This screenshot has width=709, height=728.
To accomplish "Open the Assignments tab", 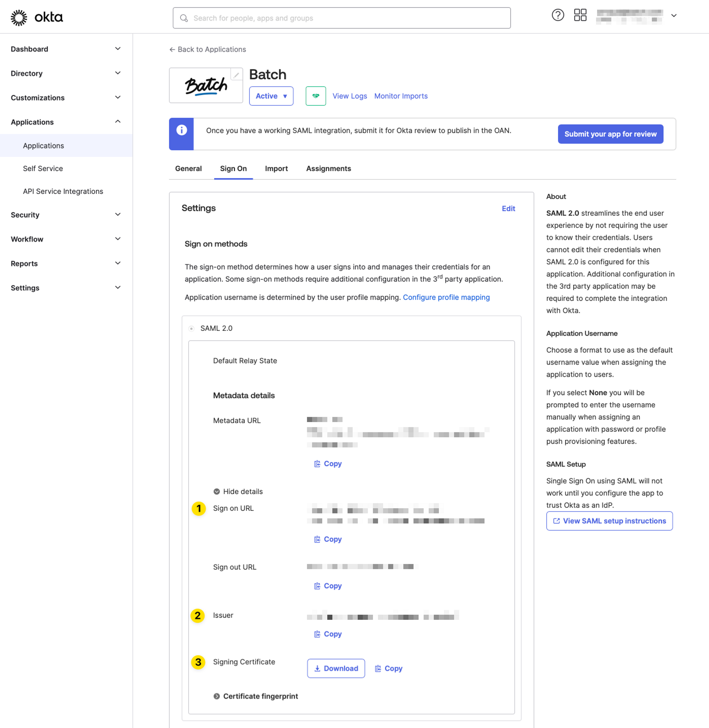I will click(328, 169).
